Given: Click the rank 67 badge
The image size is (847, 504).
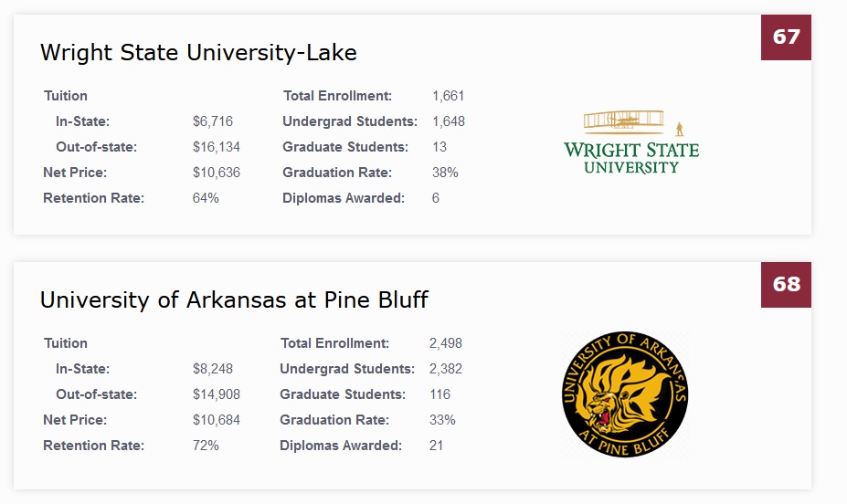Looking at the screenshot, I should 786,37.
